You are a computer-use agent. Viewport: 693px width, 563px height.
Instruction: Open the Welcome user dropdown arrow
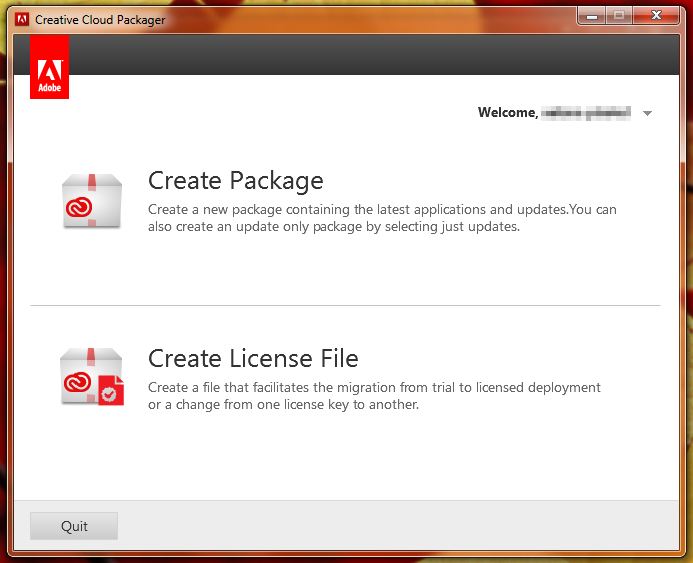(647, 113)
